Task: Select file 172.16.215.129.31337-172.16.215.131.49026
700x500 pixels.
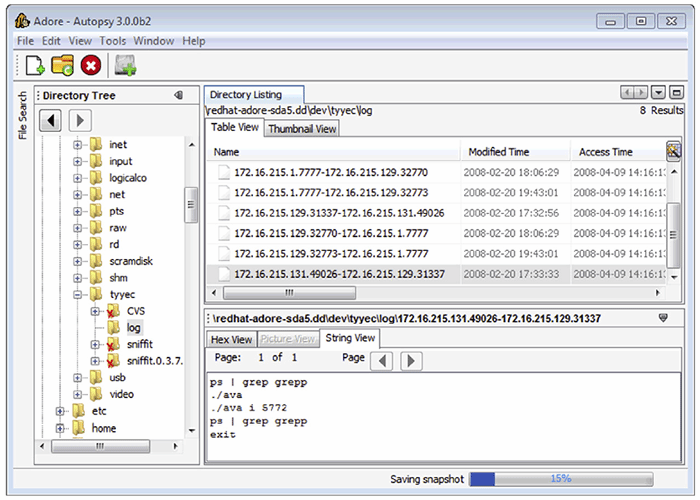Action: pyautogui.click(x=339, y=212)
